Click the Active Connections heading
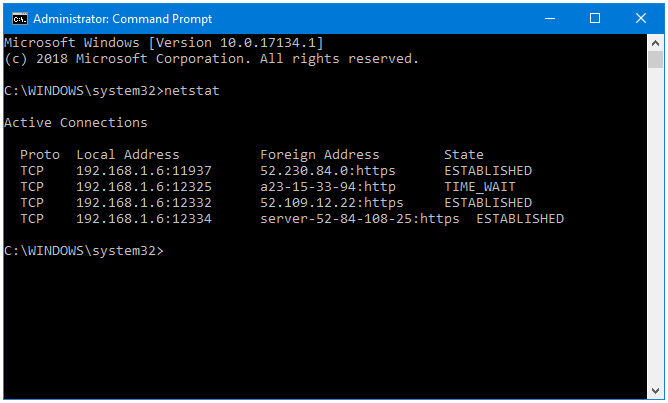 (x=76, y=123)
